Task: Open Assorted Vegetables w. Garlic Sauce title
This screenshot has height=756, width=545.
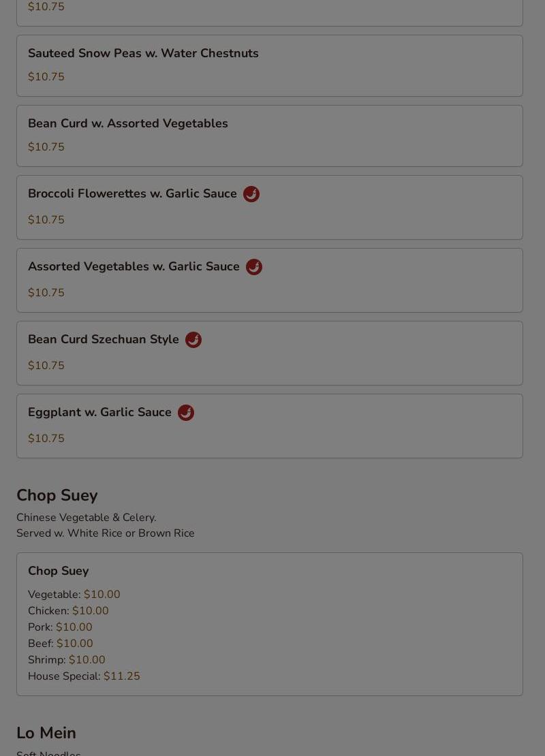Action: click(134, 266)
